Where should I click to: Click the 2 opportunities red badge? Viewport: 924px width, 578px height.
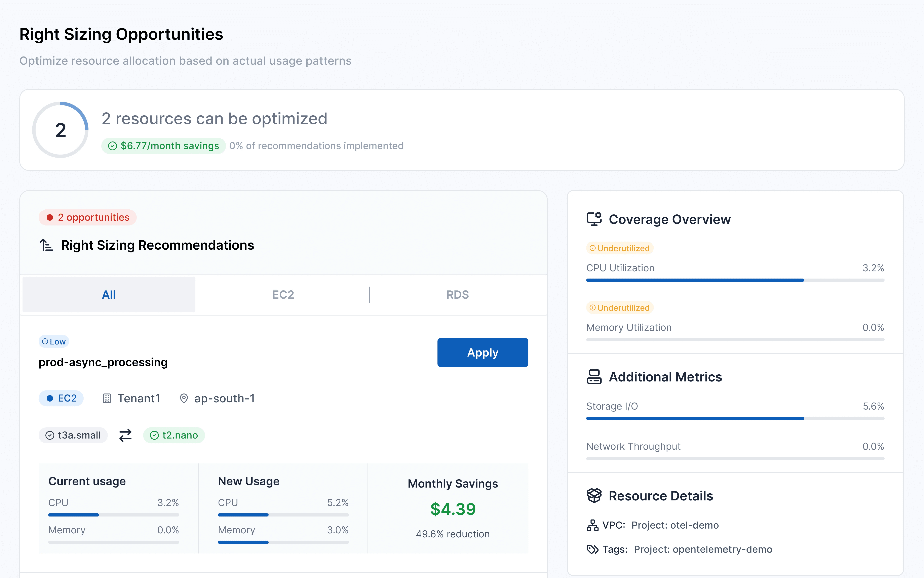(x=87, y=217)
